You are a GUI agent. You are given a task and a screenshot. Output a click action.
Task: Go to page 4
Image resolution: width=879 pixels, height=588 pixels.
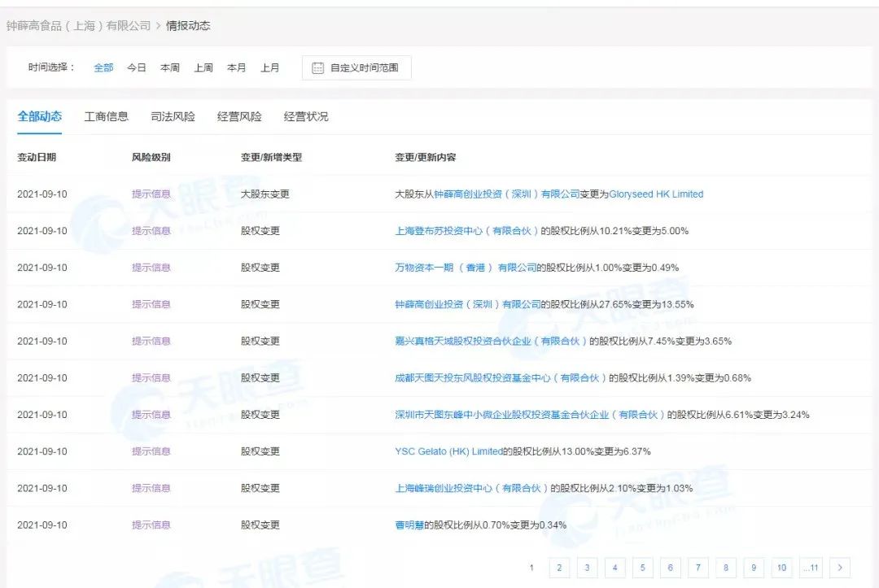(x=615, y=568)
